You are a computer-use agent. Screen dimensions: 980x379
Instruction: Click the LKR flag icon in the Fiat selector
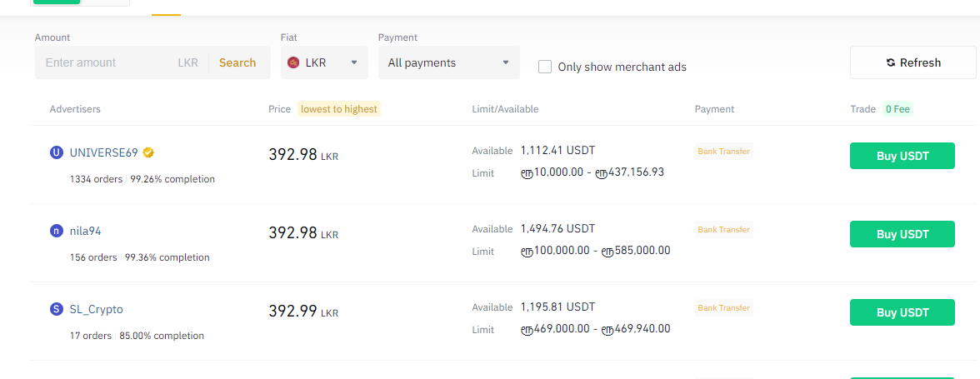[293, 62]
